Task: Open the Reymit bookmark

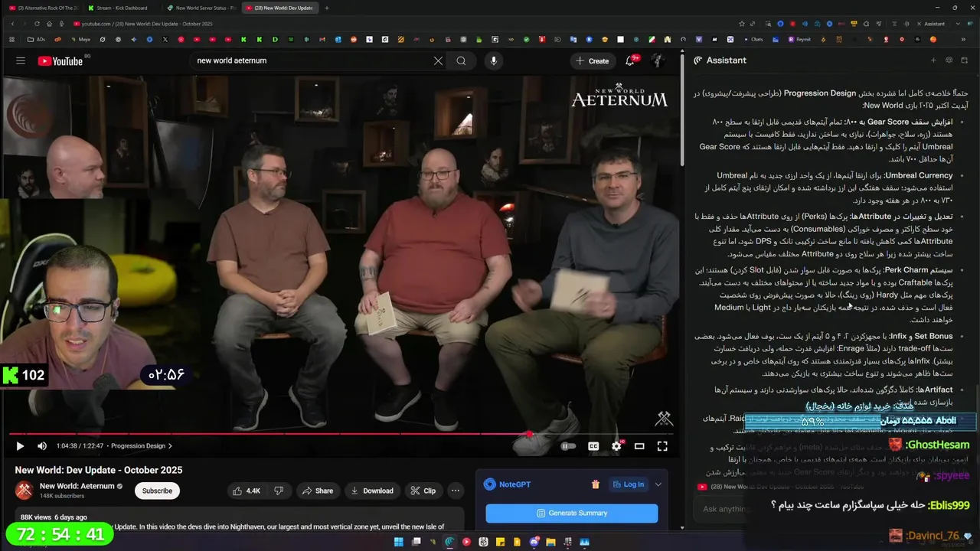Action: [x=798, y=39]
